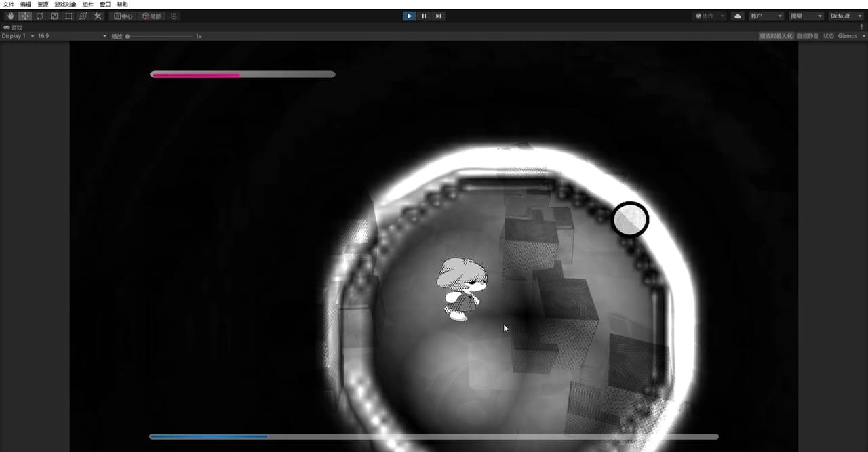Click the cloud services icon
The height and width of the screenshot is (452, 868).
tap(738, 16)
